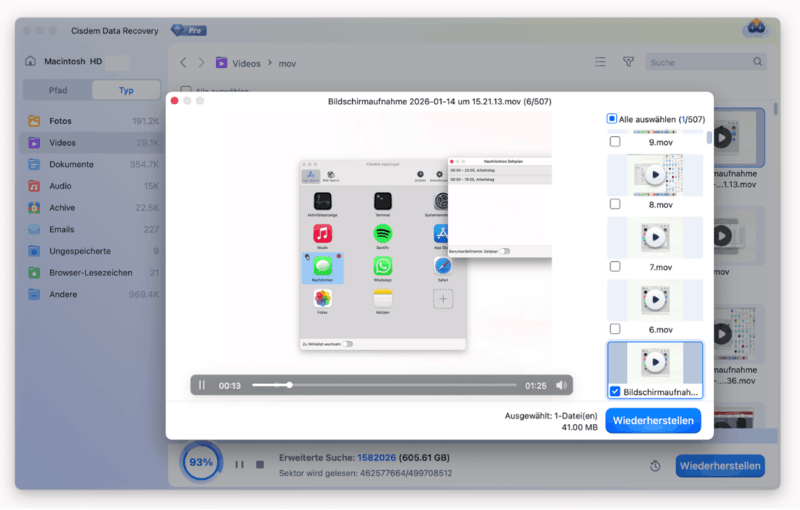Image resolution: width=800 pixels, height=510 pixels.
Task: Click the Suche search field
Action: (706, 62)
